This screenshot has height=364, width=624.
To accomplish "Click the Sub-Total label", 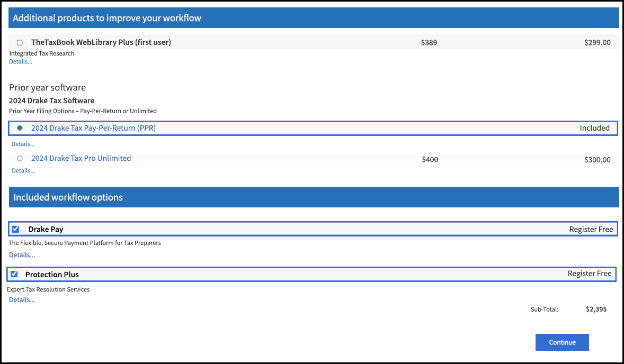I will coord(545,310).
